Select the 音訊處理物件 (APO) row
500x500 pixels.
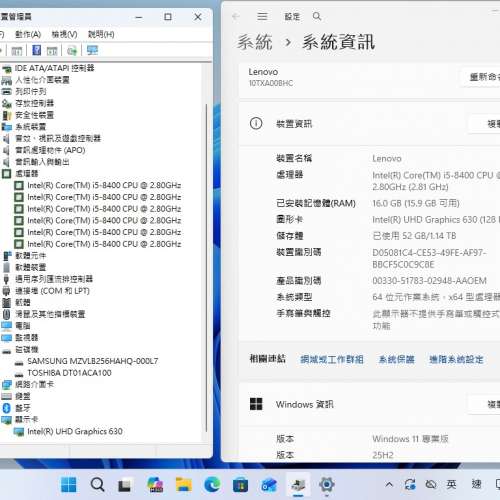(x=50, y=151)
